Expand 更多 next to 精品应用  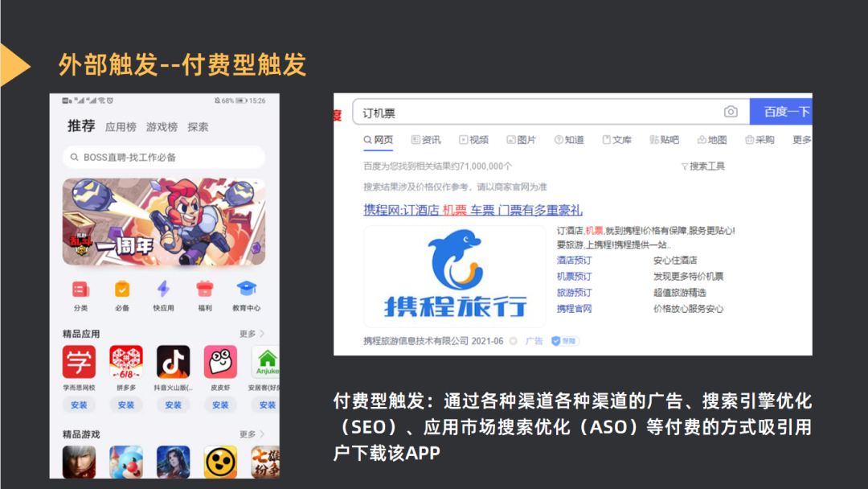(x=252, y=334)
